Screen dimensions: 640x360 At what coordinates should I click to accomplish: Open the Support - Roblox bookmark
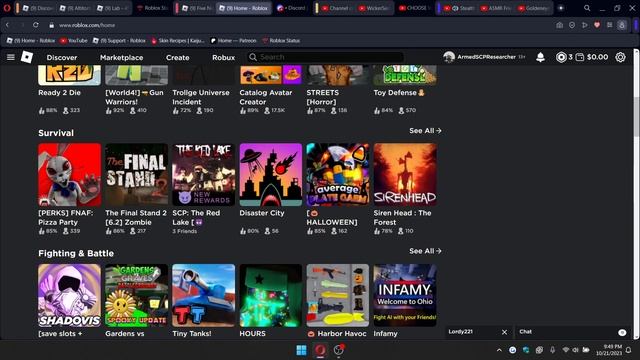[x=119, y=41]
